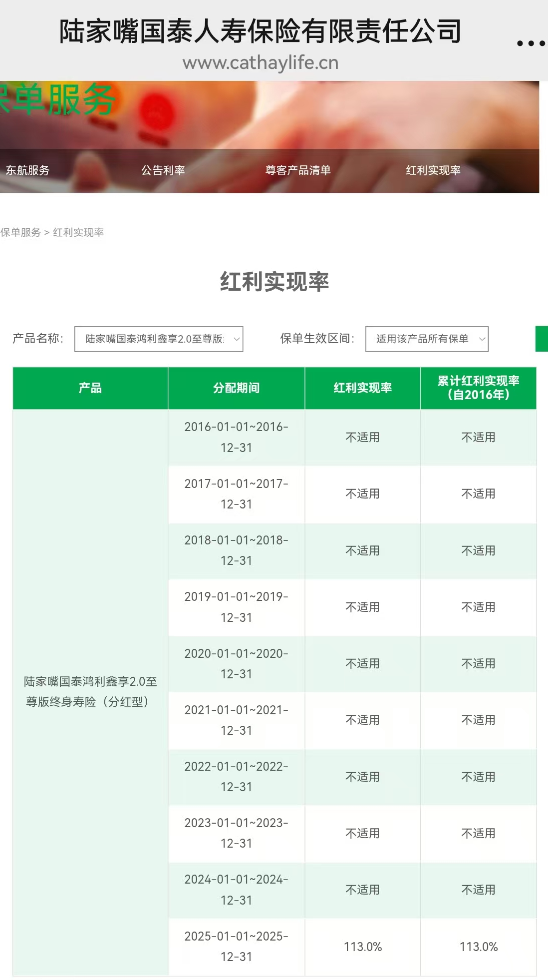The width and height of the screenshot is (548, 980).
Task: Select the 2025-01-01~2025-12-31 period cell
Action: [x=236, y=947]
